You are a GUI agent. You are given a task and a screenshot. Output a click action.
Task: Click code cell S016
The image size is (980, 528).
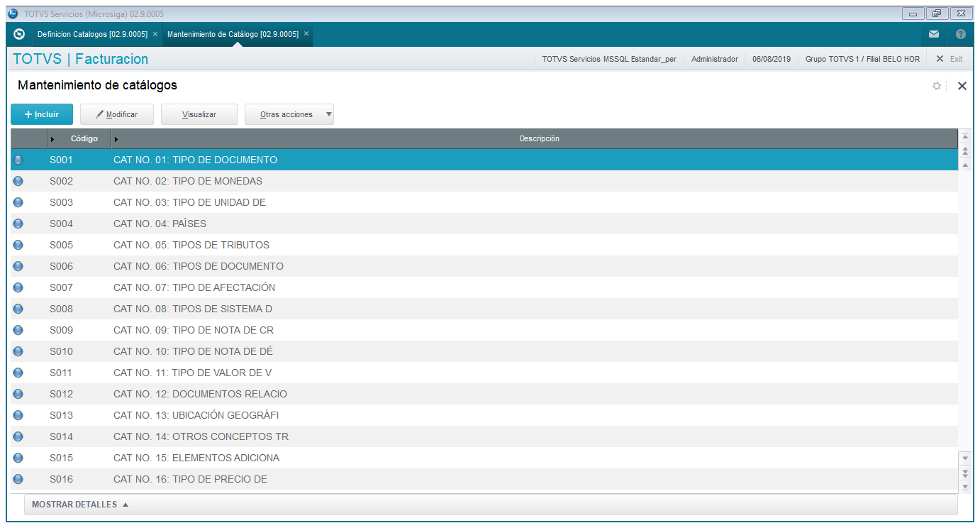point(61,479)
